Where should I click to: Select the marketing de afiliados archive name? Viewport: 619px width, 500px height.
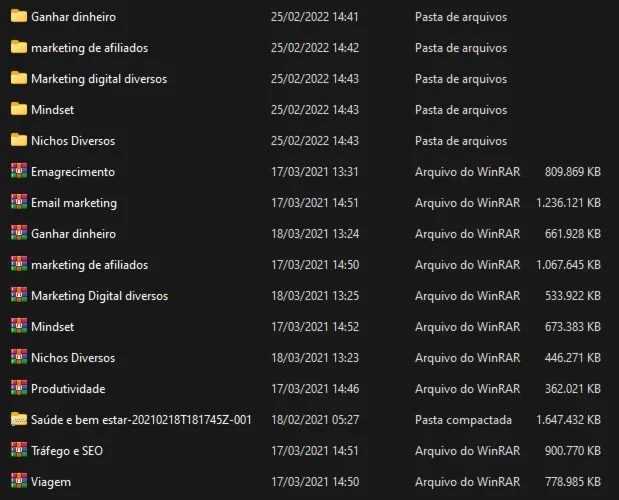coord(90,265)
